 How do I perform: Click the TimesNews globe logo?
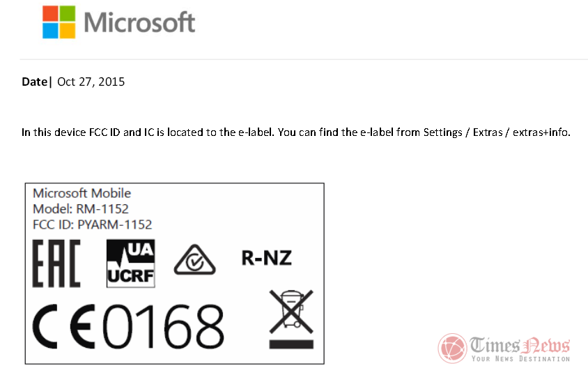452,348
